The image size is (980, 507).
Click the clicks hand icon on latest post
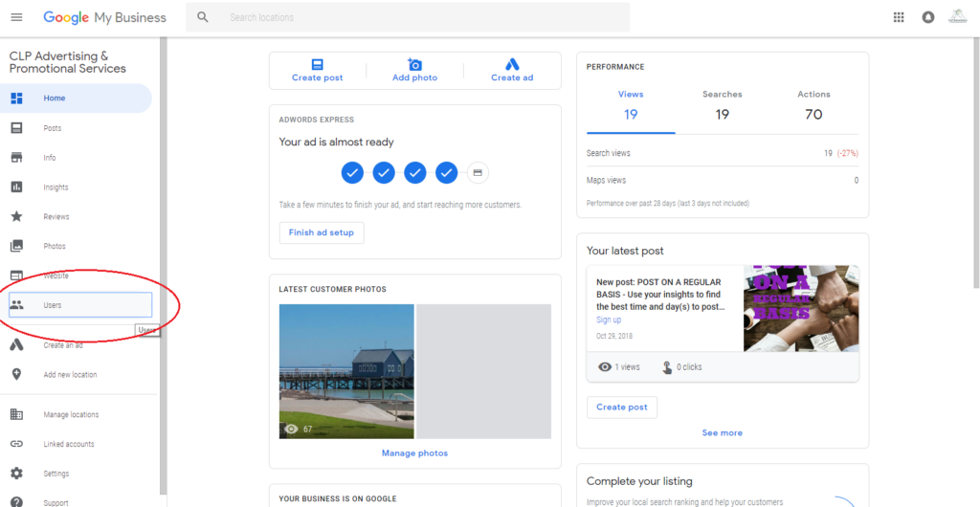coord(667,367)
